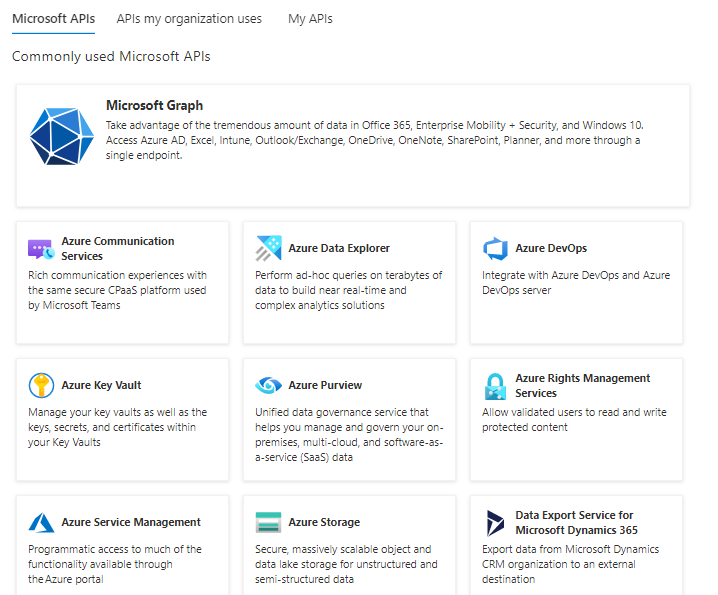
Task: Switch to the Microsoft APIs tab
Action: (x=53, y=18)
